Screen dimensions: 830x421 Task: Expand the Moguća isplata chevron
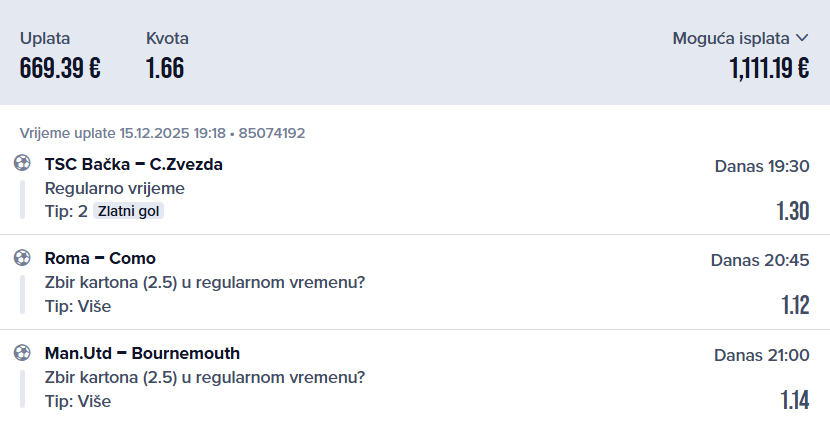(802, 39)
